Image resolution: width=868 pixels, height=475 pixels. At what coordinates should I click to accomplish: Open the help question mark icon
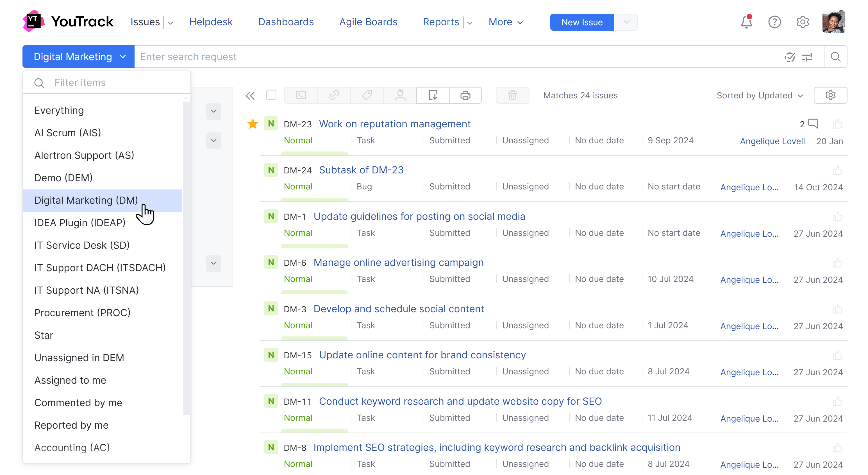774,22
